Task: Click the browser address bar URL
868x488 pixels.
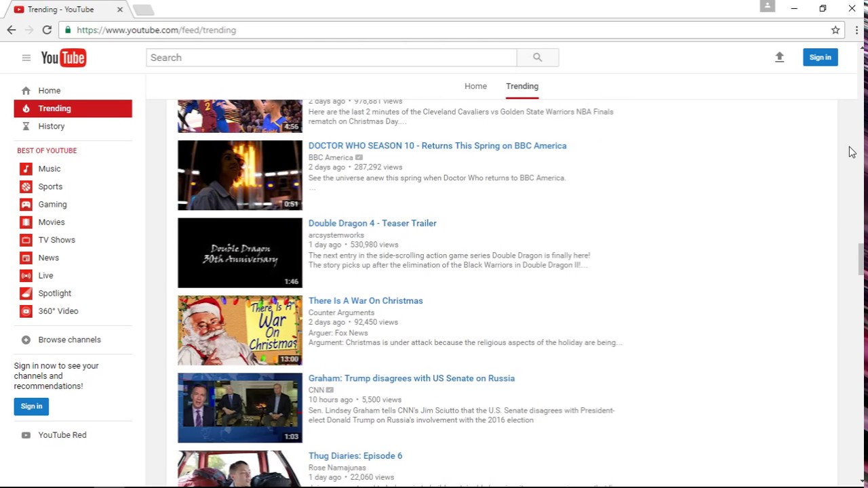Action: [156, 30]
